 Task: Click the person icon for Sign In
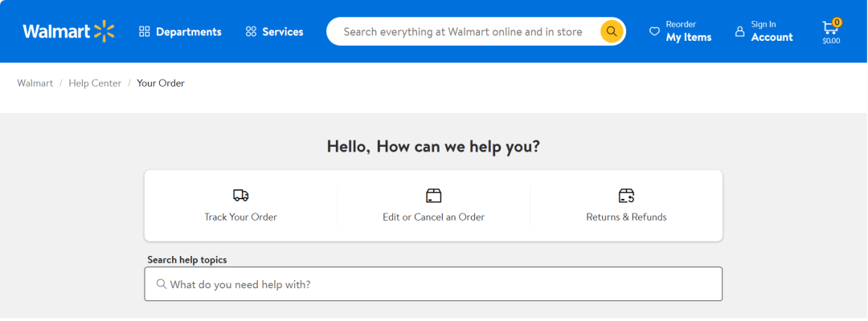(x=740, y=31)
